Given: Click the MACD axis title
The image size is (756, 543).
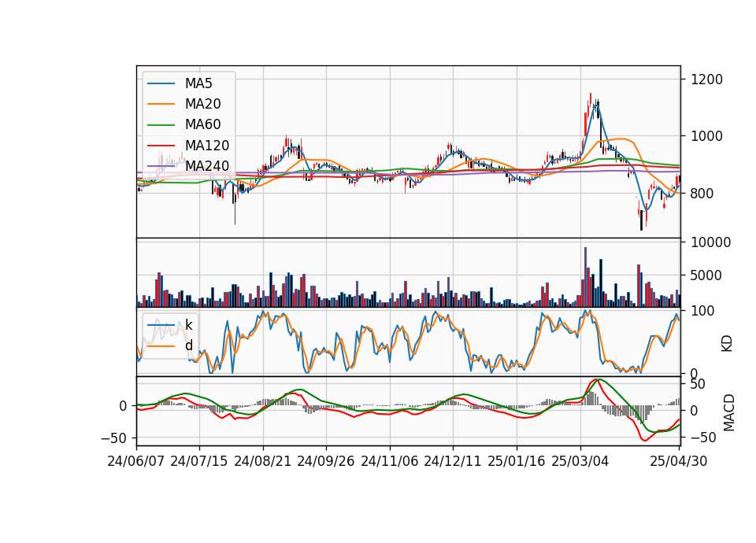Looking at the screenshot, I should 728,412.
